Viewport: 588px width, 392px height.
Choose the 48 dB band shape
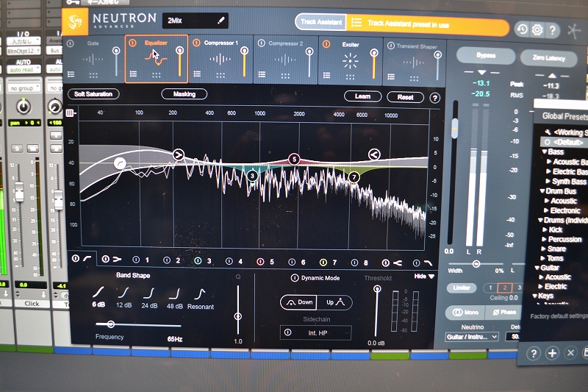point(175,298)
